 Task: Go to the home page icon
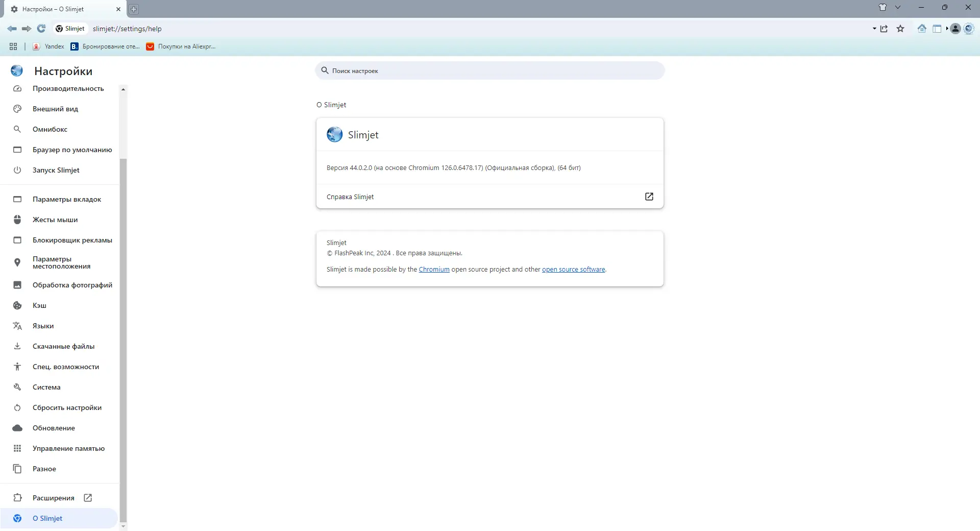922,29
